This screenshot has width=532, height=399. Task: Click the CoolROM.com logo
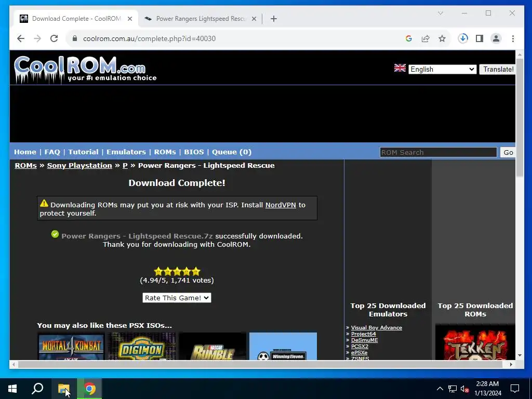coord(85,70)
